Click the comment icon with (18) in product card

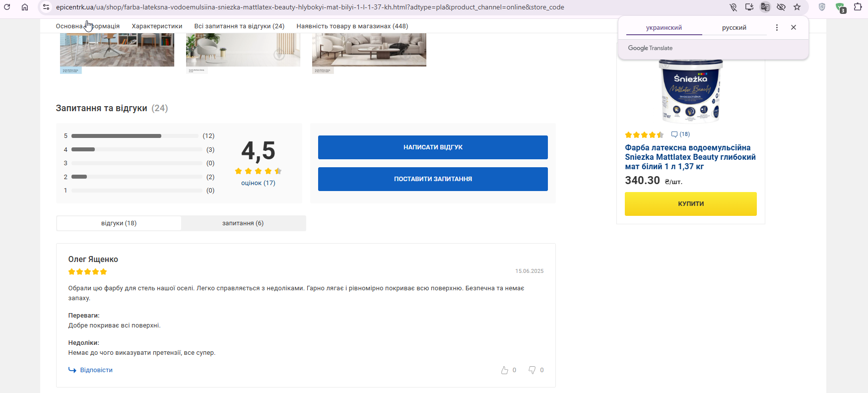pos(680,134)
